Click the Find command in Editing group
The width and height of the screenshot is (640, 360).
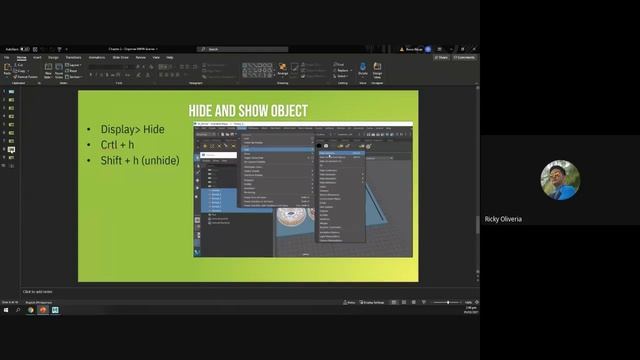[x=340, y=64]
